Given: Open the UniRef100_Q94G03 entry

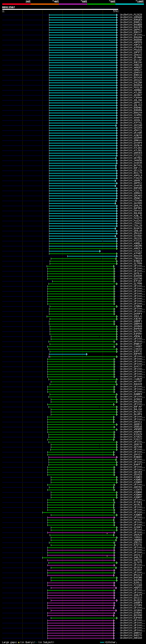Looking at the screenshot, I should coord(131,72).
